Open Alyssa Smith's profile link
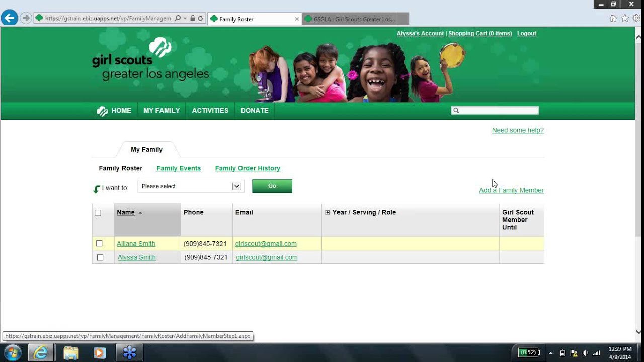The height and width of the screenshot is (362, 644). click(x=136, y=257)
